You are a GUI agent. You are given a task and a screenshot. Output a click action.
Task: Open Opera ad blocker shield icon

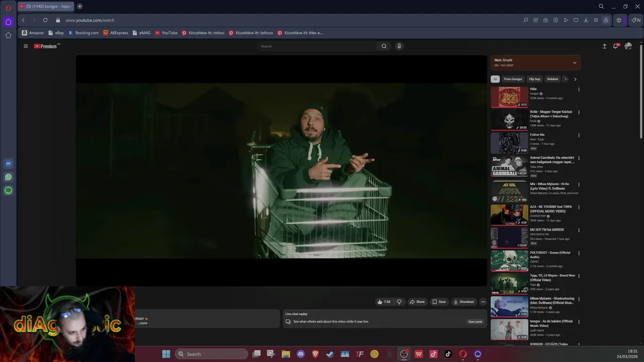pos(556,20)
